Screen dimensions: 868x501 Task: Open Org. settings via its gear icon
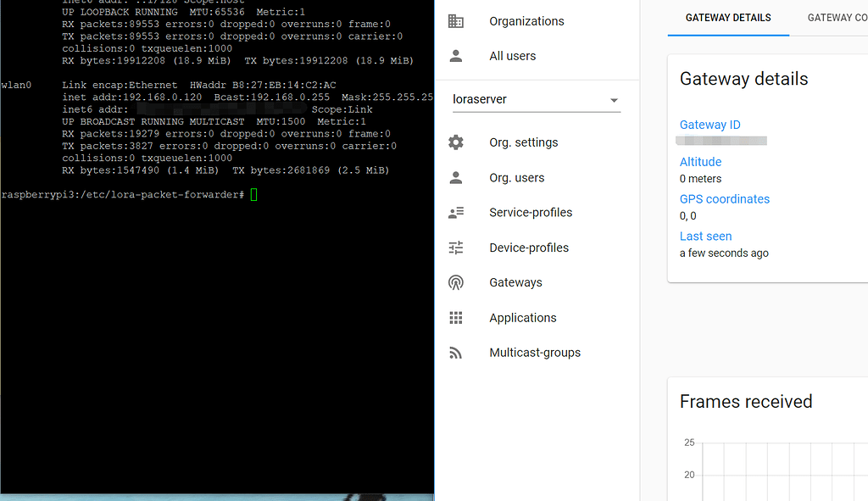(456, 142)
